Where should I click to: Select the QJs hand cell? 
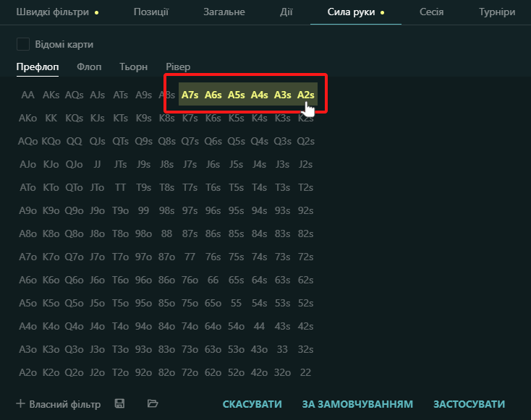[x=97, y=141]
